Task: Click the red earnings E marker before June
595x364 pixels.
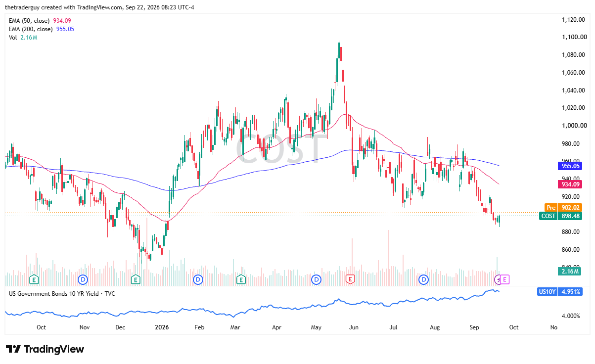Action: (350, 279)
